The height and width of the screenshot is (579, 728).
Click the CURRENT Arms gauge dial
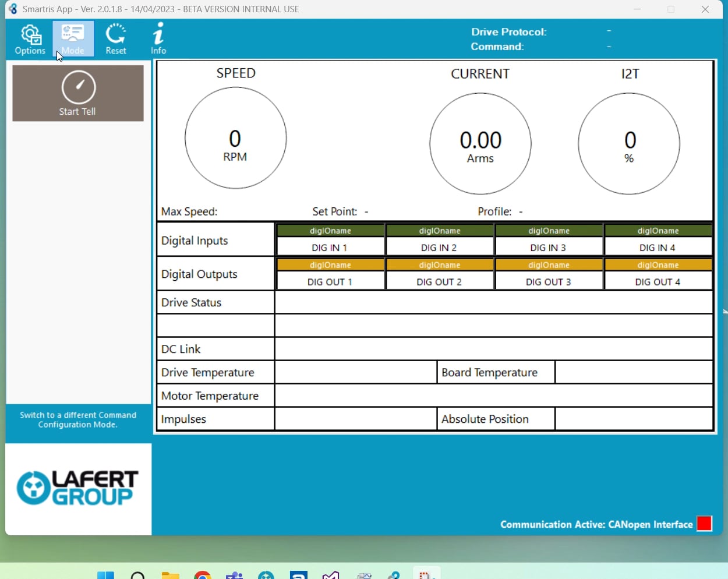(480, 144)
